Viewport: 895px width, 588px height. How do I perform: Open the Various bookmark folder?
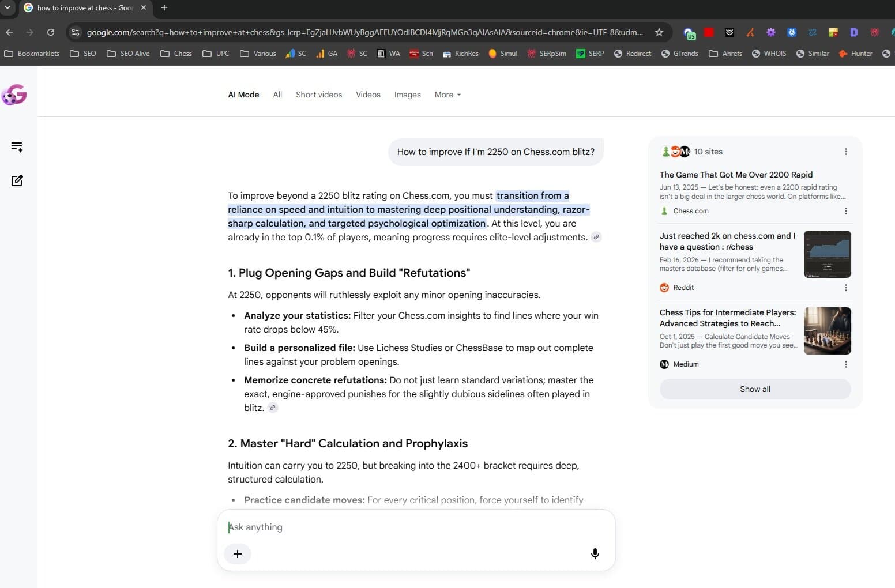tap(258, 54)
